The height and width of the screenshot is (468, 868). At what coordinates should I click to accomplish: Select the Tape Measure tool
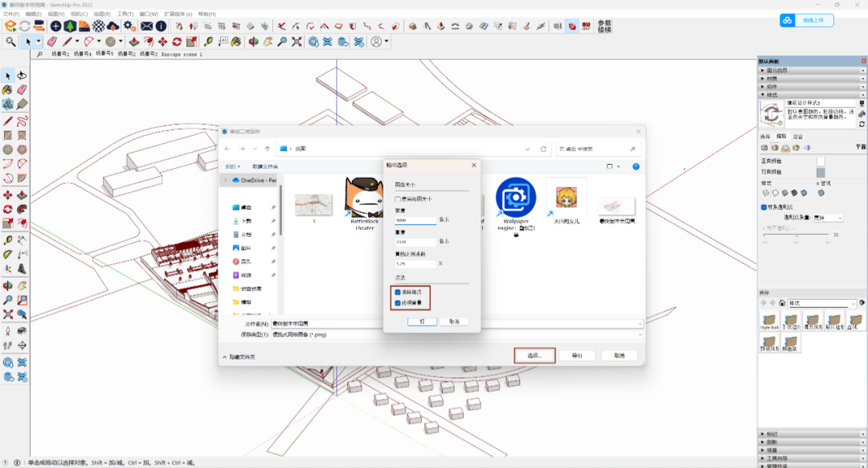pos(208,41)
